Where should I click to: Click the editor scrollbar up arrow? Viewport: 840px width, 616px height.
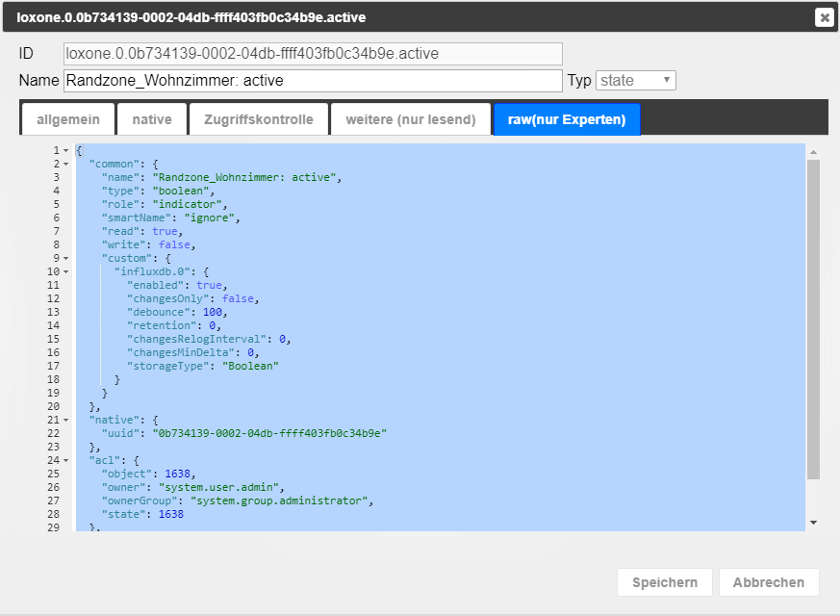pyautogui.click(x=814, y=153)
